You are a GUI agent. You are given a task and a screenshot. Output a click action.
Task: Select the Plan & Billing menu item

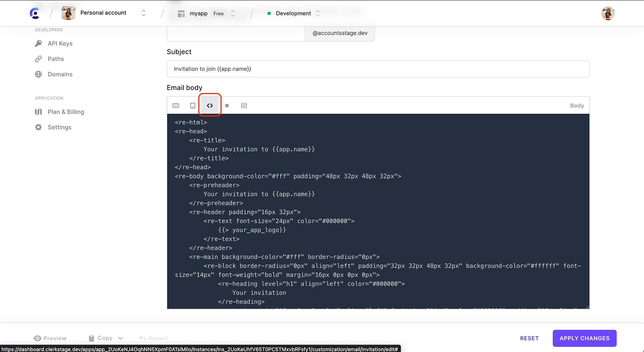[66, 112]
